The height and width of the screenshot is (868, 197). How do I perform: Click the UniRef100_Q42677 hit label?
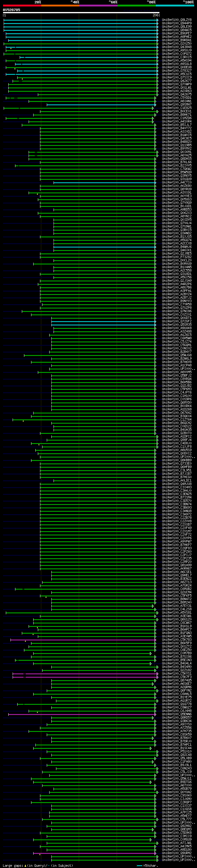click(x=177, y=81)
